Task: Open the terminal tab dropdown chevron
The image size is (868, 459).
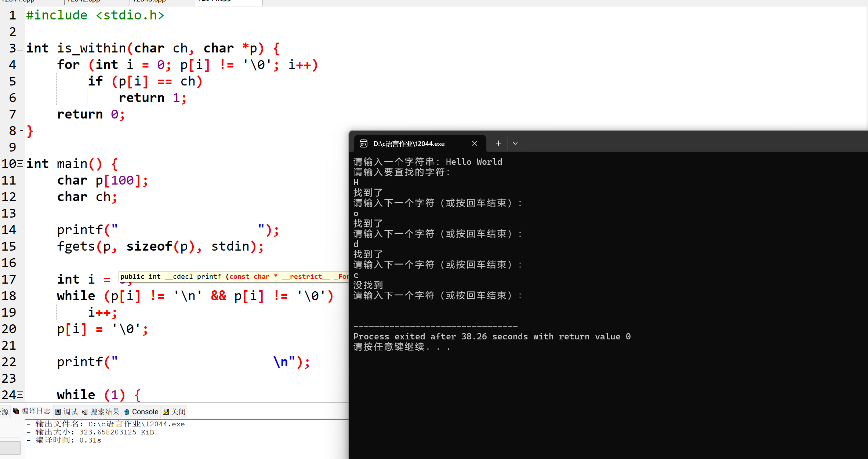Action: [515, 143]
